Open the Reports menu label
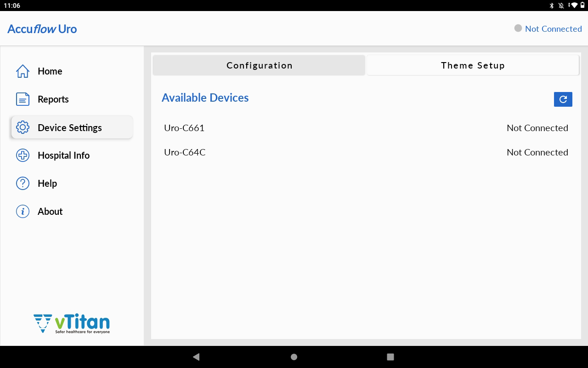 pos(53,99)
